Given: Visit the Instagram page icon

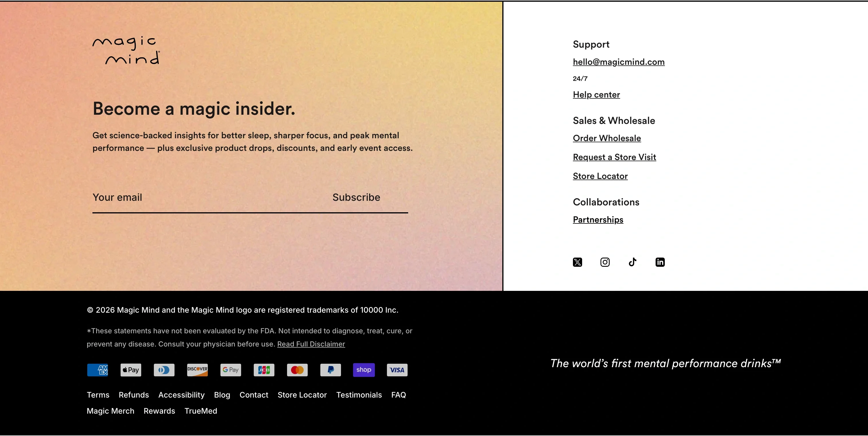Looking at the screenshot, I should [x=605, y=262].
